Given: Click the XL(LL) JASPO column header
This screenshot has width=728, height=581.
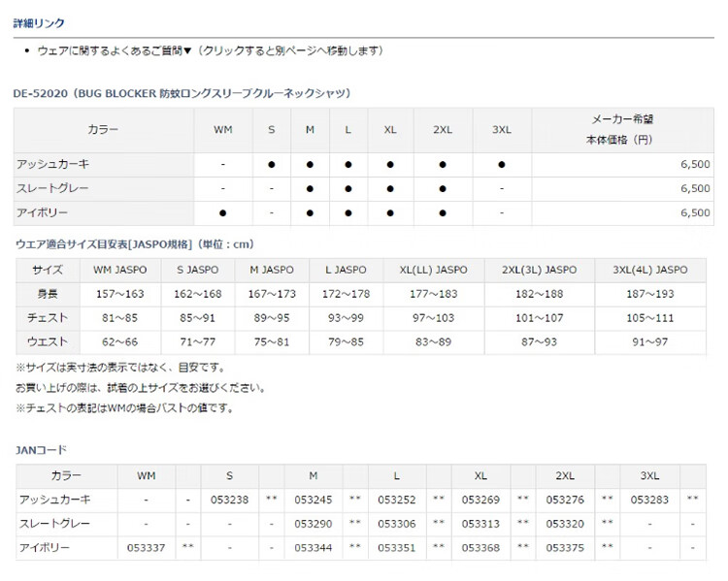Looking at the screenshot, I should (x=434, y=270).
